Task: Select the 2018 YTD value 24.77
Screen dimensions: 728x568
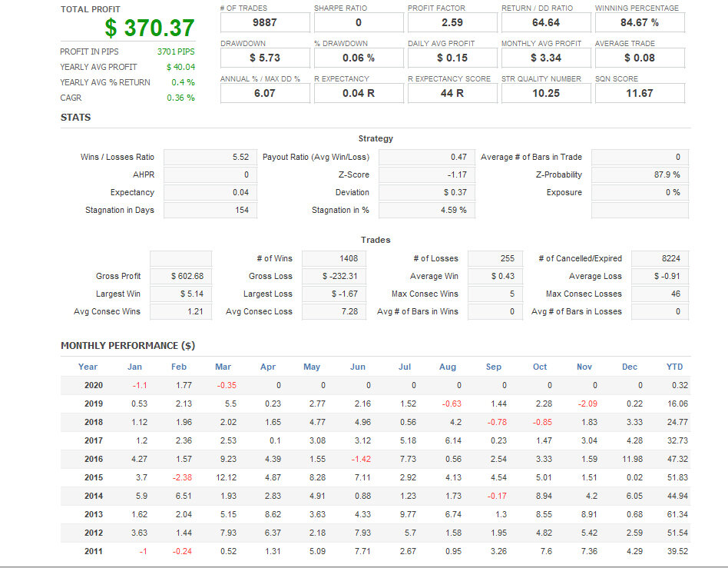Action: click(x=677, y=422)
